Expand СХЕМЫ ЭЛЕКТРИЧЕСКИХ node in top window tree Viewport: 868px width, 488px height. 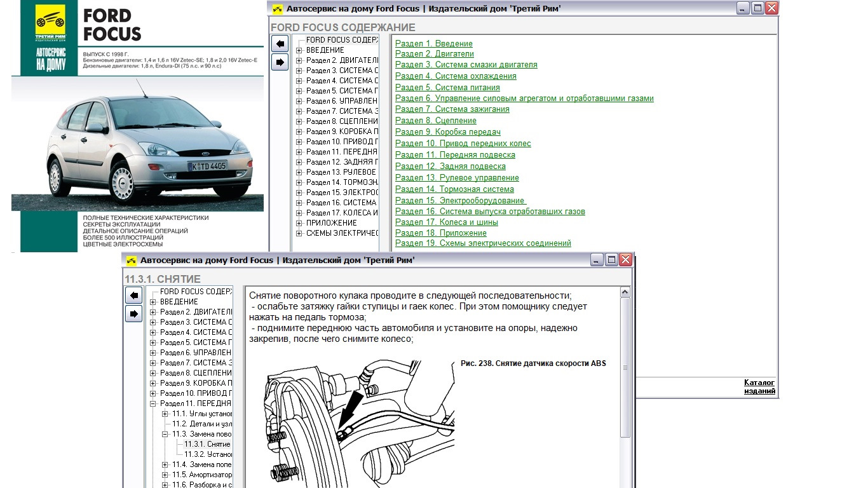pyautogui.click(x=299, y=233)
